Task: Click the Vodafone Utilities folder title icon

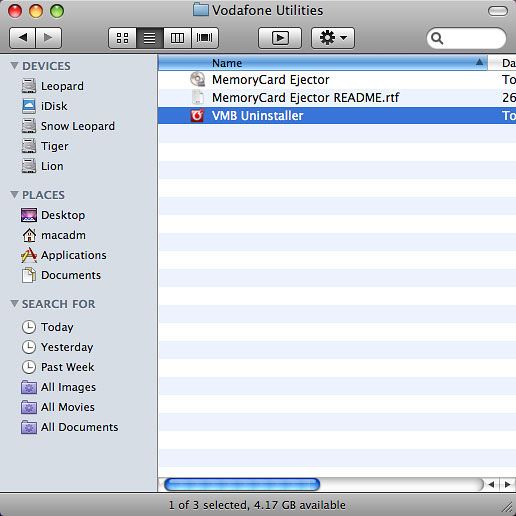Action: pos(201,10)
